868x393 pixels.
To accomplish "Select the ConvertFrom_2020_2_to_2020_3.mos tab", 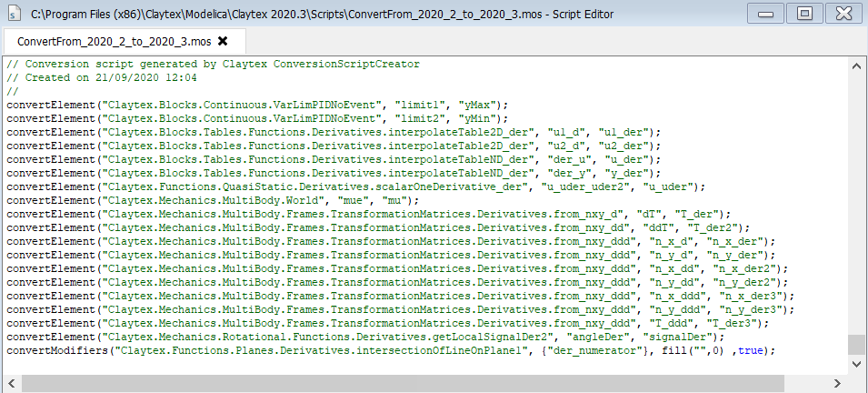I will pos(124,41).
